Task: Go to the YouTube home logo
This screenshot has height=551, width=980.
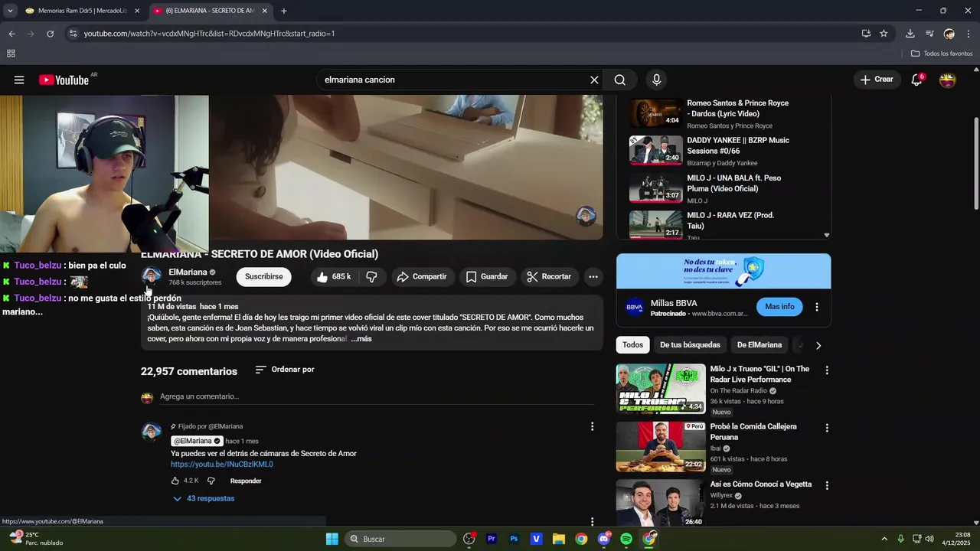Action: 64,80
